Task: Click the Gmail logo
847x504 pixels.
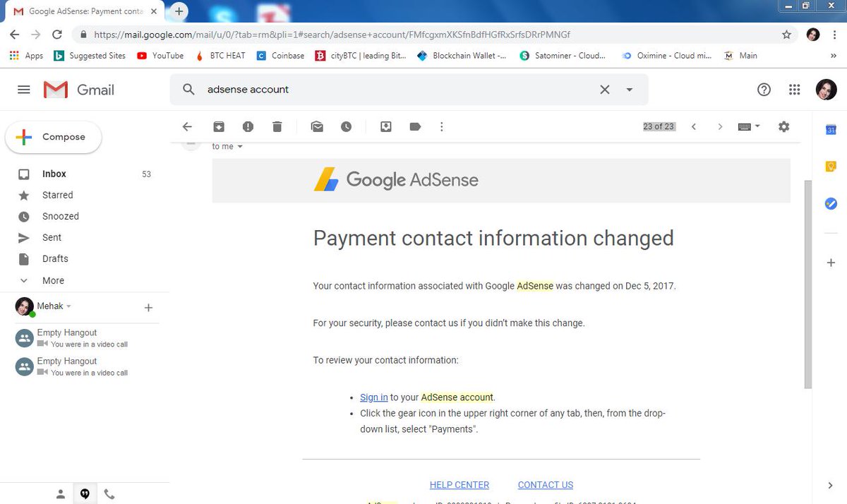Action: pos(78,90)
